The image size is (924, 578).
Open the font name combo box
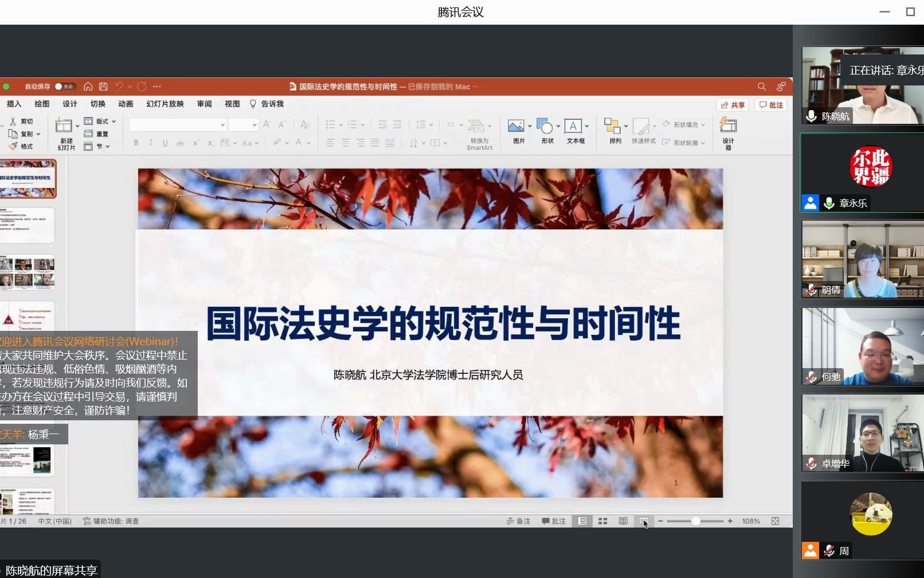point(178,124)
